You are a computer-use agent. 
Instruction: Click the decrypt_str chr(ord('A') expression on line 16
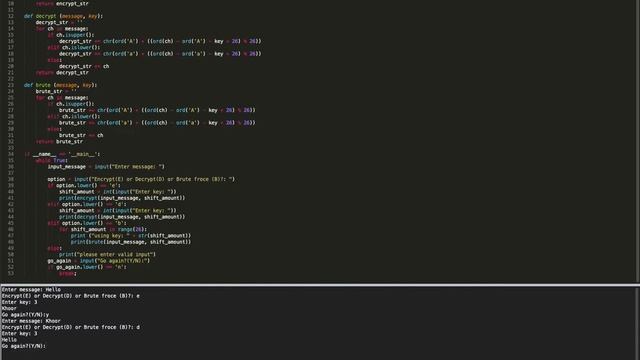pyautogui.click(x=160, y=41)
